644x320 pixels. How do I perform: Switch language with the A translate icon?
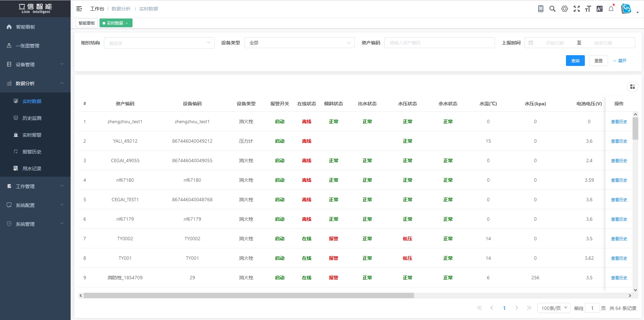tap(600, 9)
